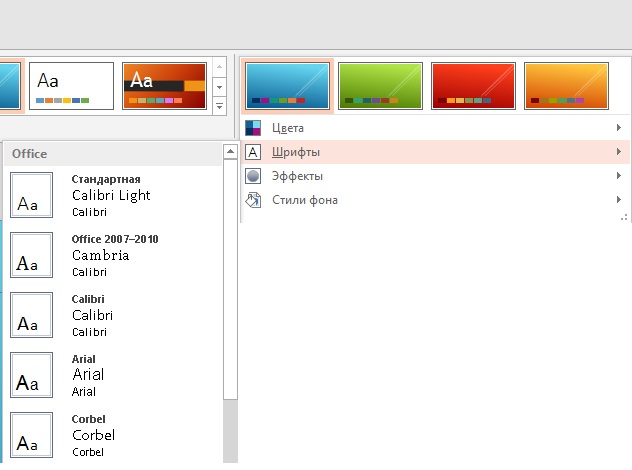This screenshot has width=632, height=470.
Task: Open the Шрифты fonts submenu
Action: 434,152
